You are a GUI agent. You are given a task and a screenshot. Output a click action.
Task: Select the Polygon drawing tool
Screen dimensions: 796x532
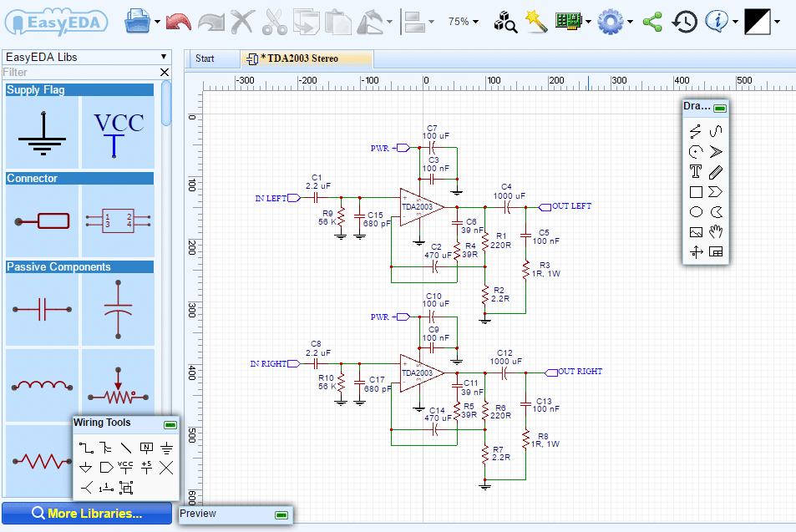(x=716, y=192)
